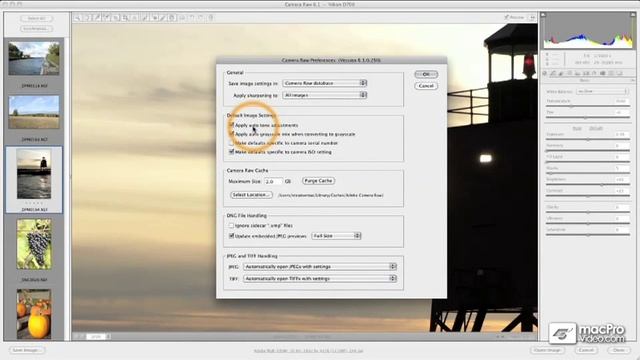The width and height of the screenshot is (640, 360).
Task: Click the Done button
Action: click(619, 350)
